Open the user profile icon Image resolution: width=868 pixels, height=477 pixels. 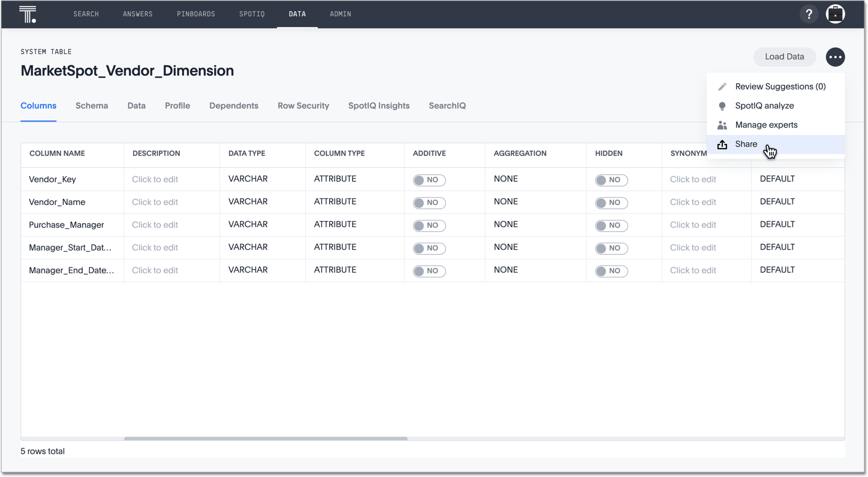(x=835, y=14)
